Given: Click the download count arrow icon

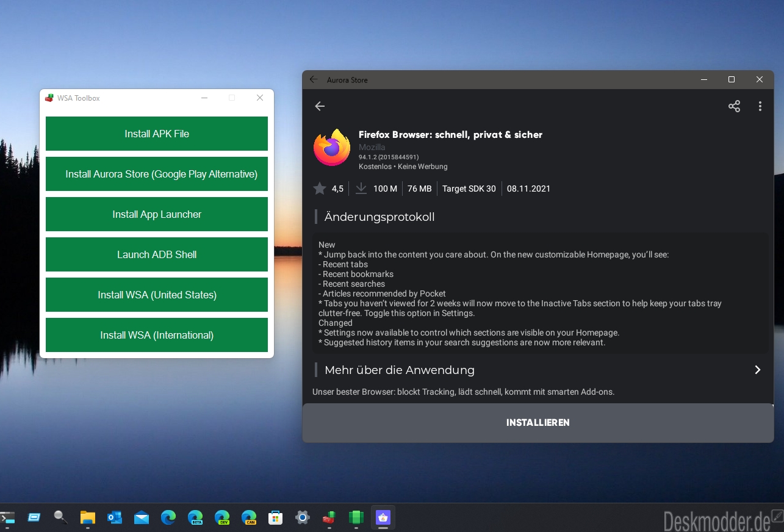Looking at the screenshot, I should click(x=361, y=189).
